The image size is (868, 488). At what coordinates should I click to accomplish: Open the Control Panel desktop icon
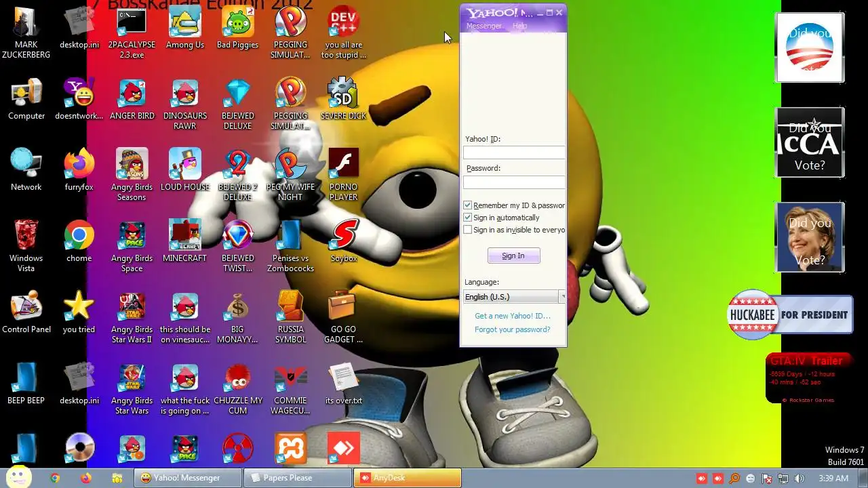click(x=26, y=312)
